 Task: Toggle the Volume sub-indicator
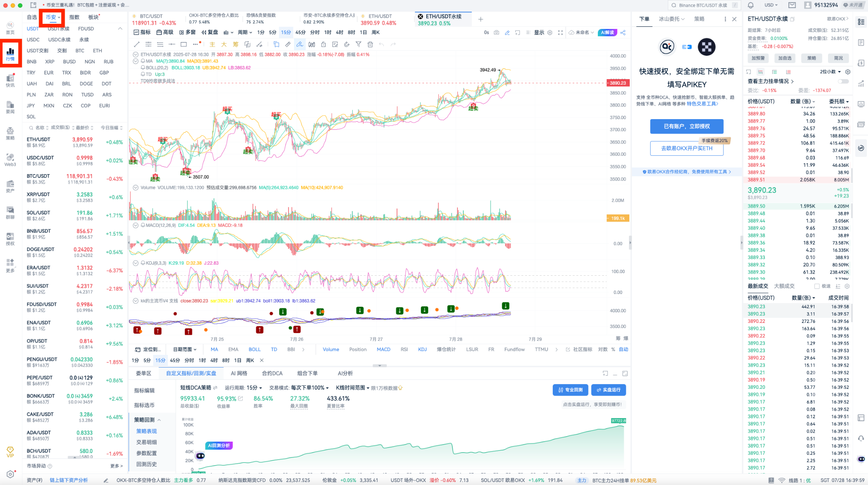coord(331,349)
